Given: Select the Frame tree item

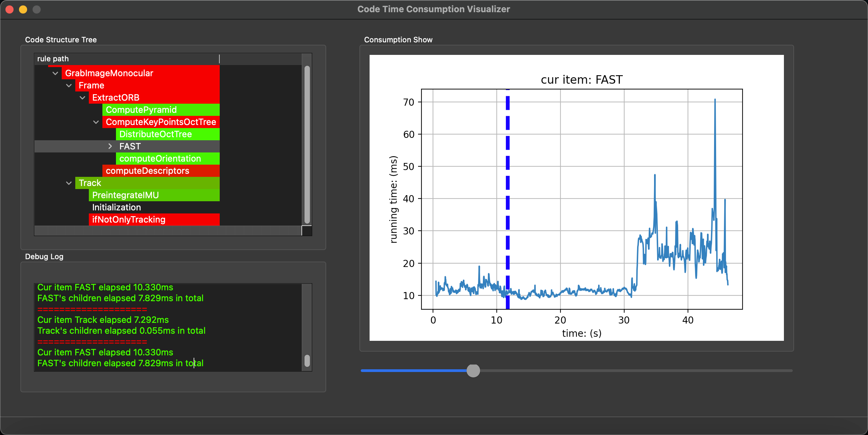Looking at the screenshot, I should click(147, 85).
